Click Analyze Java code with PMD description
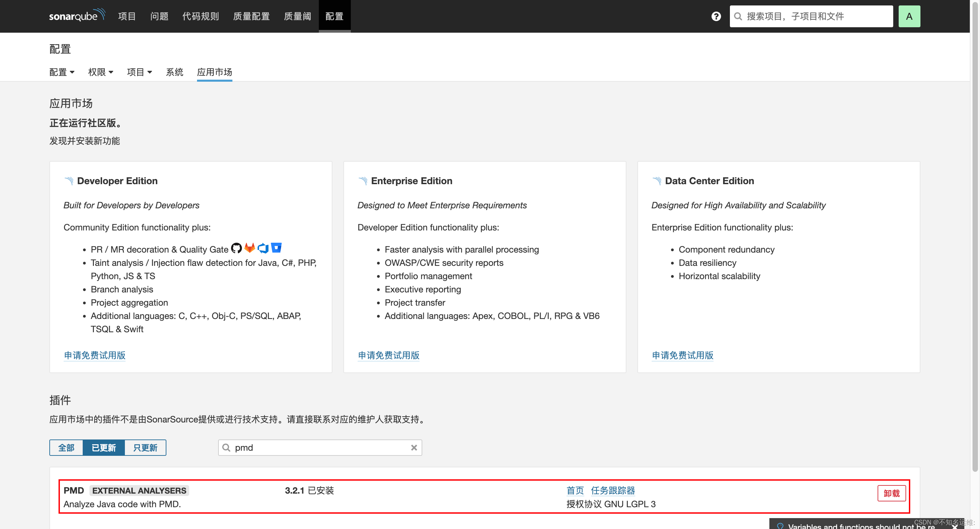 click(x=122, y=504)
